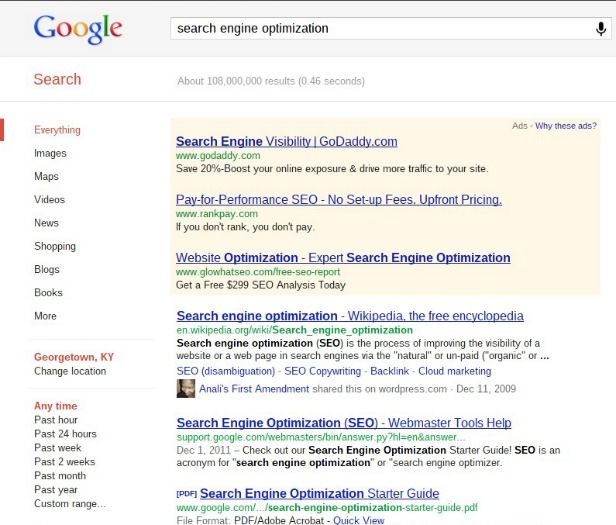
Task: Click the Anali's First Amendment profile thumbnail
Action: (185, 388)
